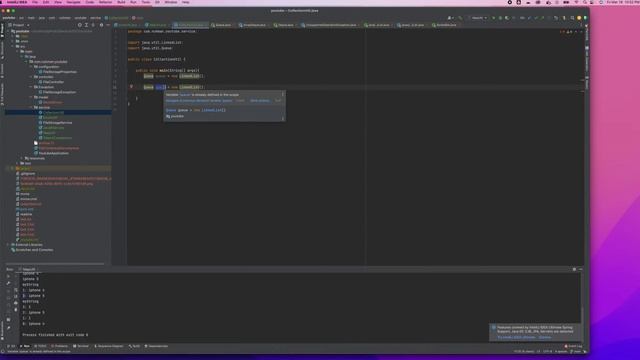Open error popup options three-dot icon
The height and width of the screenshot is (360, 640).
click(282, 94)
